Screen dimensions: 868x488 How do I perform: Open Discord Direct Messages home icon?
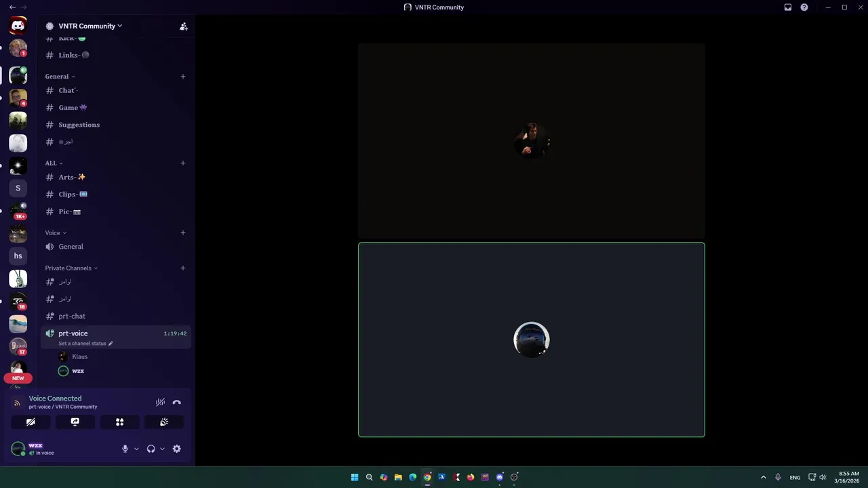point(18,26)
